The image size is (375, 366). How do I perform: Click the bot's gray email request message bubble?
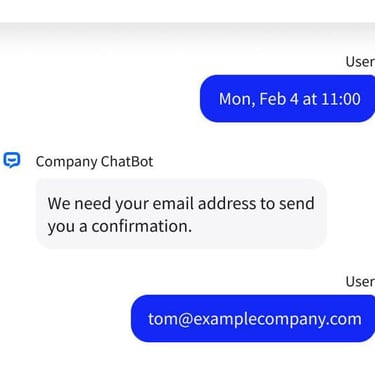[181, 214]
